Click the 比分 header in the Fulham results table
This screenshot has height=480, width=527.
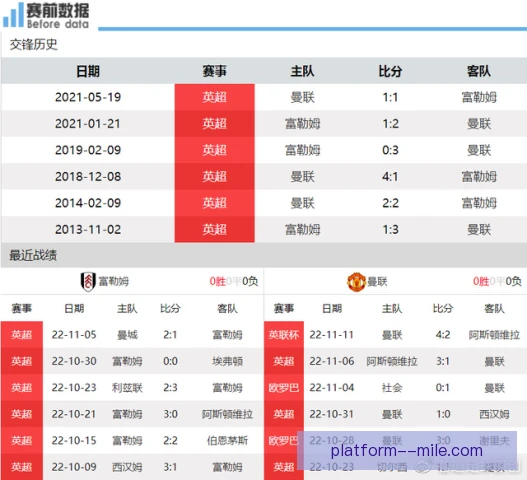click(170, 308)
